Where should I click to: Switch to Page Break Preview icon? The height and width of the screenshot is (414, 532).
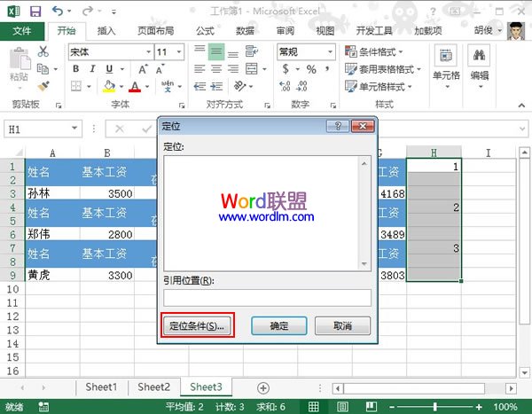372,406
